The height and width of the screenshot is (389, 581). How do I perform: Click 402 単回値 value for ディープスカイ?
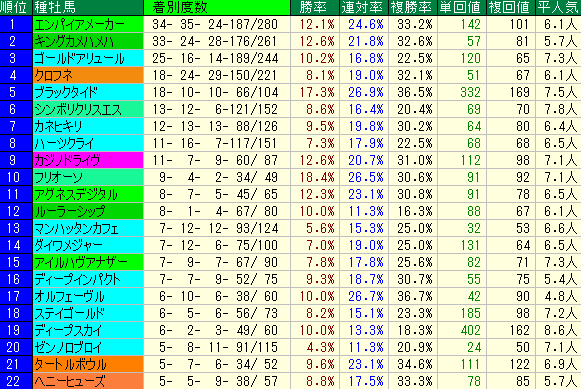471,330
